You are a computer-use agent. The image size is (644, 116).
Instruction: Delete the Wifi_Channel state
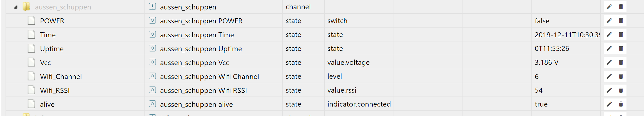coord(621,76)
